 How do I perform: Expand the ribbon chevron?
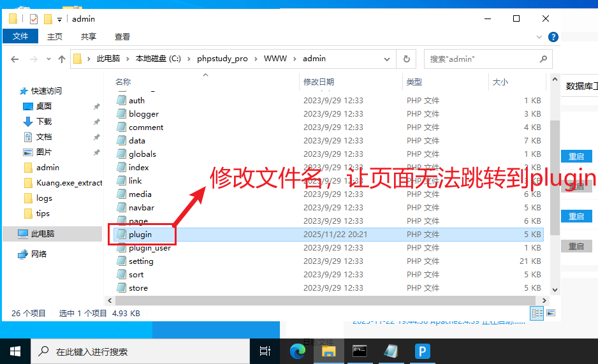(x=539, y=37)
